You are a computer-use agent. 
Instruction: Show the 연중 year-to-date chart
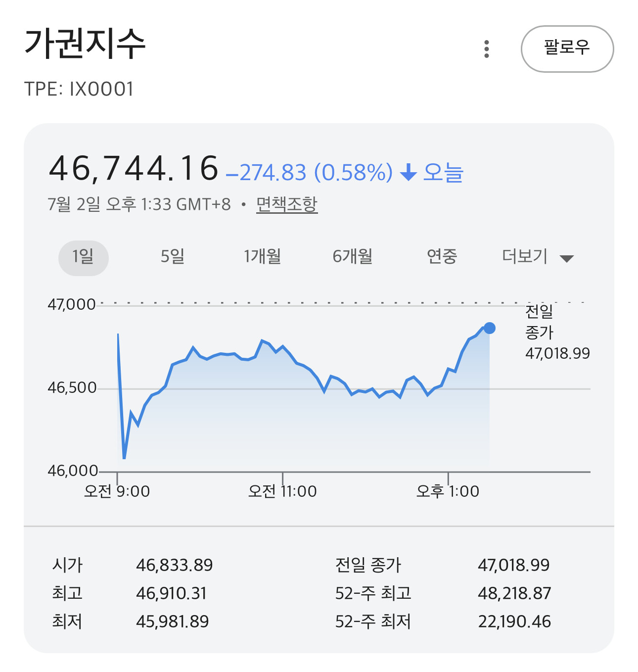point(442,256)
